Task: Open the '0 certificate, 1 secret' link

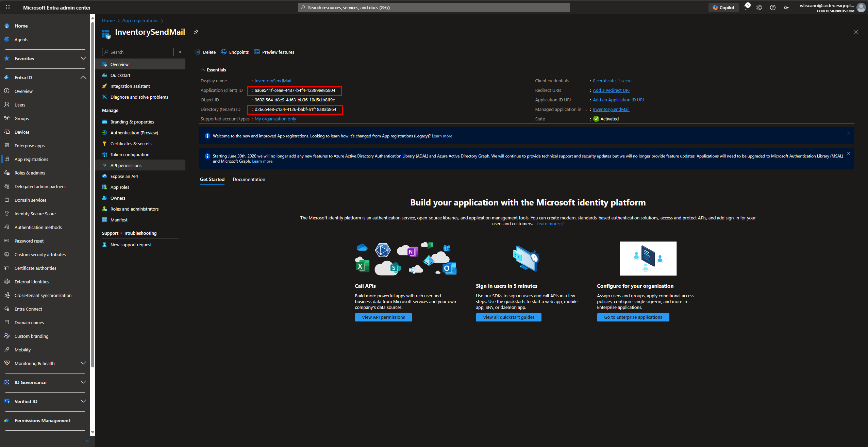Action: point(613,81)
